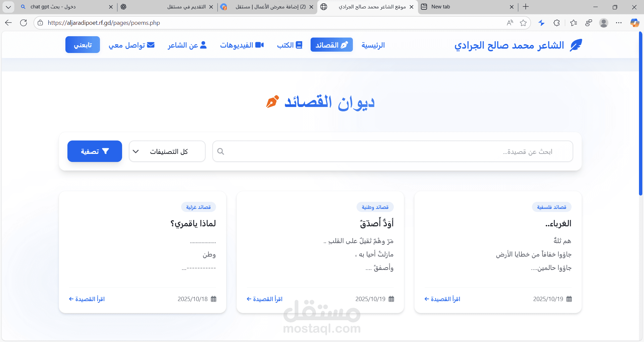Screen dimensions: 644x342
Task: Click the قصائد وطنية category tag
Action: 375,207
